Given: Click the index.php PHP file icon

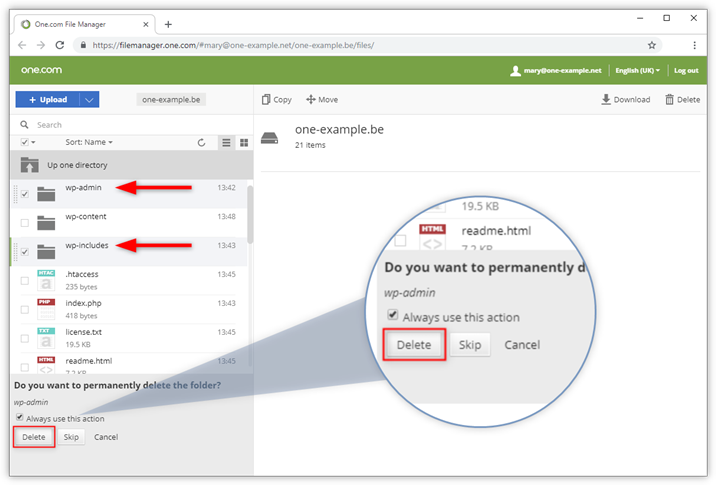Looking at the screenshot, I should (x=46, y=309).
